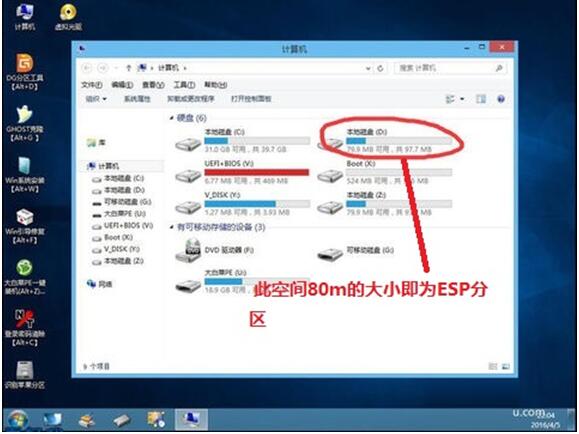Open the 文件(F) menu
The width and height of the screenshot is (579, 434).
tap(92, 85)
